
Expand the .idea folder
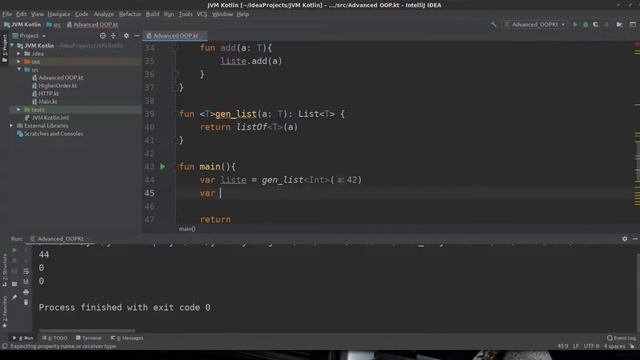pyautogui.click(x=19, y=53)
